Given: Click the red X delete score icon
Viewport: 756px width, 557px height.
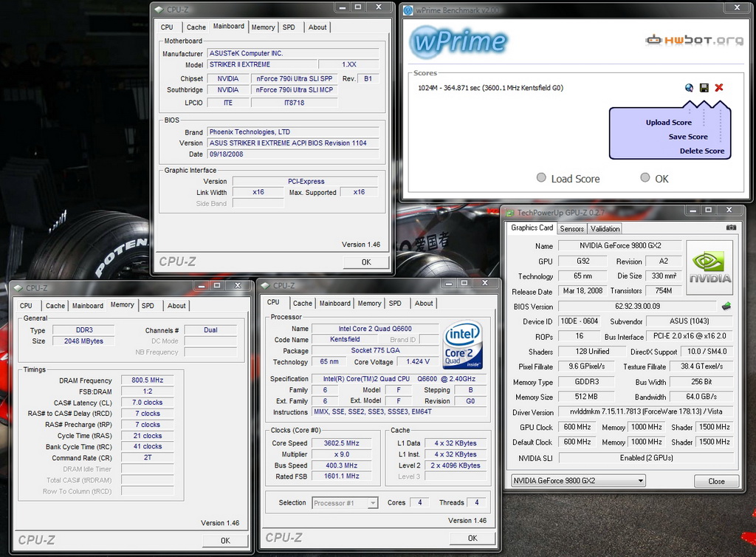Looking at the screenshot, I should coord(719,88).
